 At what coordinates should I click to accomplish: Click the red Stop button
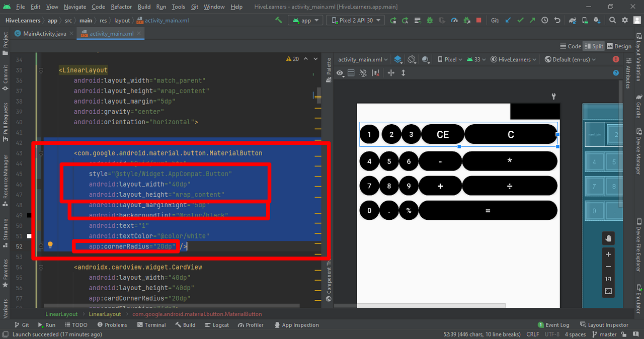[x=478, y=21]
